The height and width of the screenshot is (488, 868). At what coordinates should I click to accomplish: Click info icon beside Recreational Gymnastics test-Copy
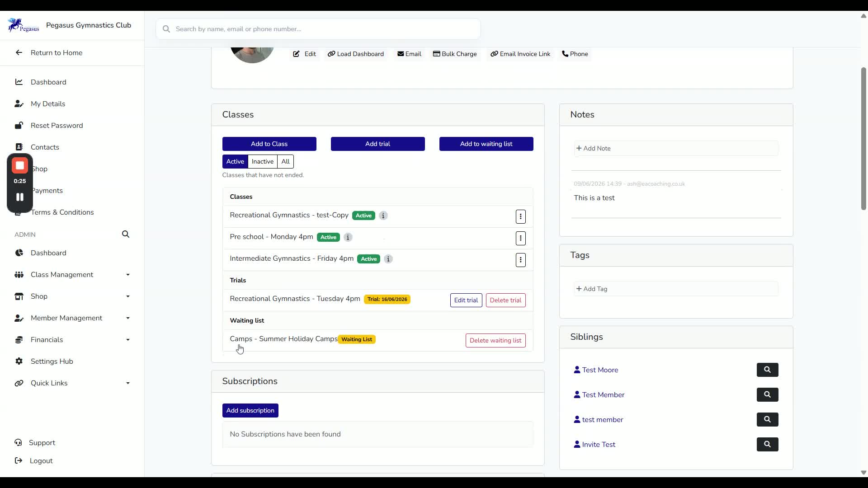point(383,216)
